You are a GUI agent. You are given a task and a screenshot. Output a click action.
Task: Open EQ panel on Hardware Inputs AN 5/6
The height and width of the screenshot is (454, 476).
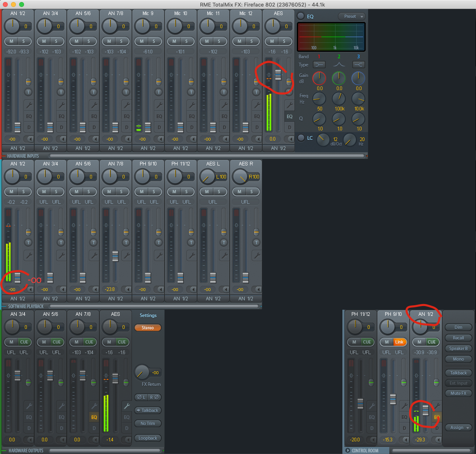pyautogui.click(x=94, y=117)
